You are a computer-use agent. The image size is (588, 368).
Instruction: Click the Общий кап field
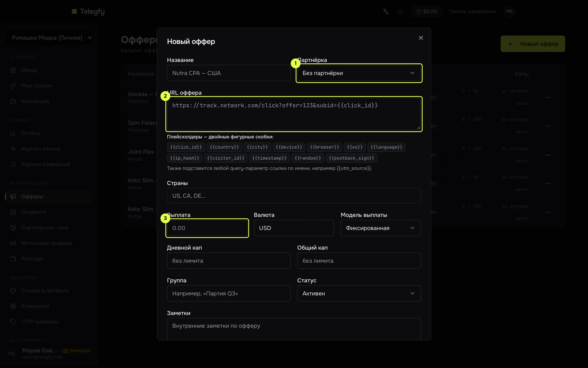[x=359, y=261]
